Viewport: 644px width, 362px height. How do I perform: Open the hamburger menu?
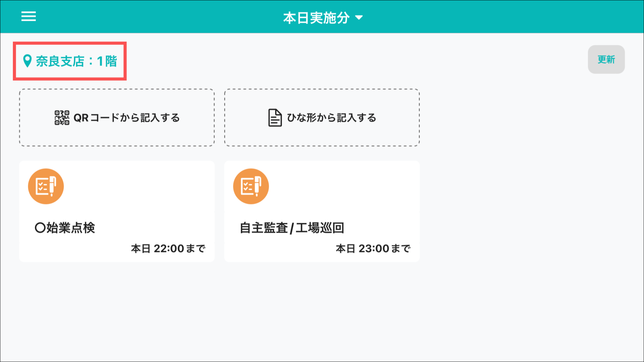pos(29,16)
